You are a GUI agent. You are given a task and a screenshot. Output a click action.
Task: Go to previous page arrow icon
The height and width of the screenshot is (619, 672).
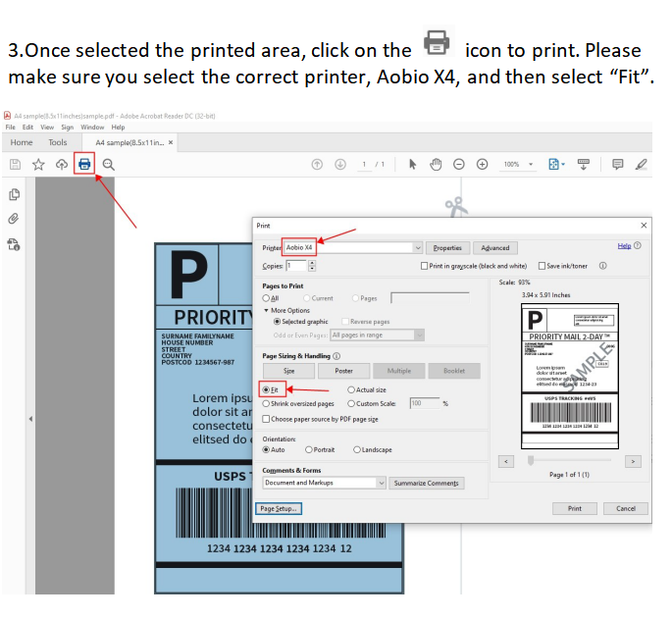click(317, 164)
